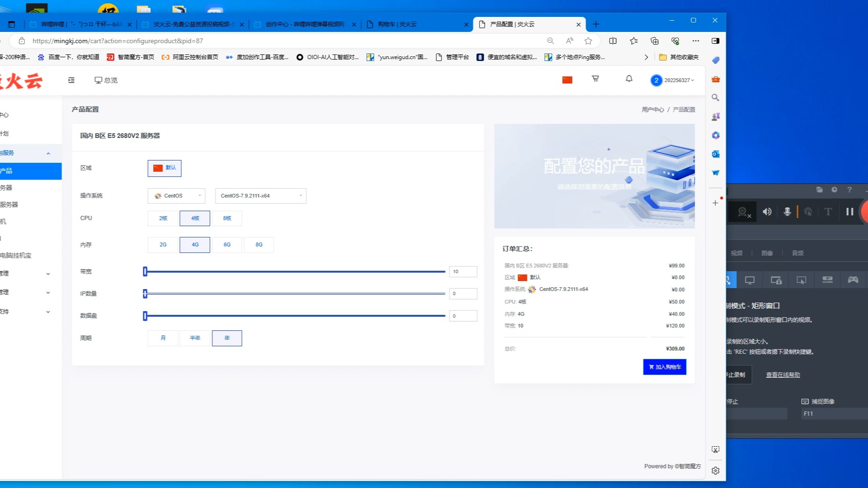
Task: Open the 其他收藏夹 bookmarks folder
Action: [679, 57]
